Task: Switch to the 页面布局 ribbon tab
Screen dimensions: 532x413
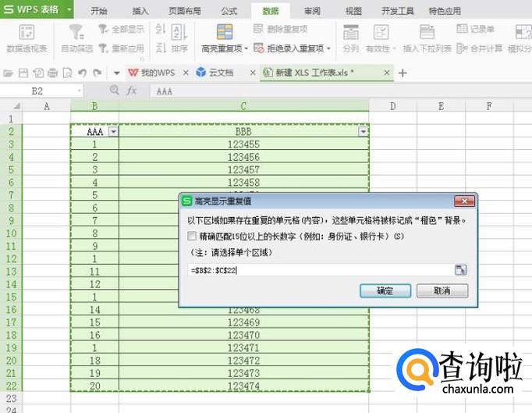Action: pyautogui.click(x=185, y=11)
